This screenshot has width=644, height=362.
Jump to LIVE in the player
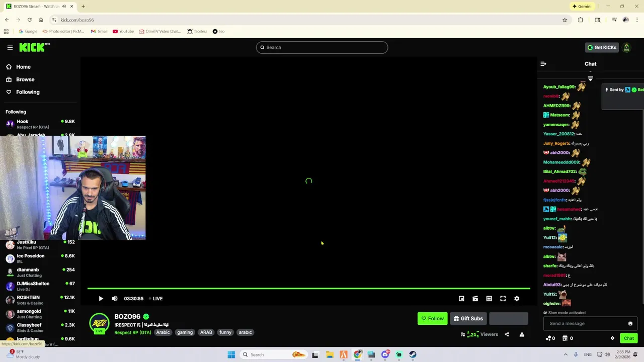click(156, 299)
